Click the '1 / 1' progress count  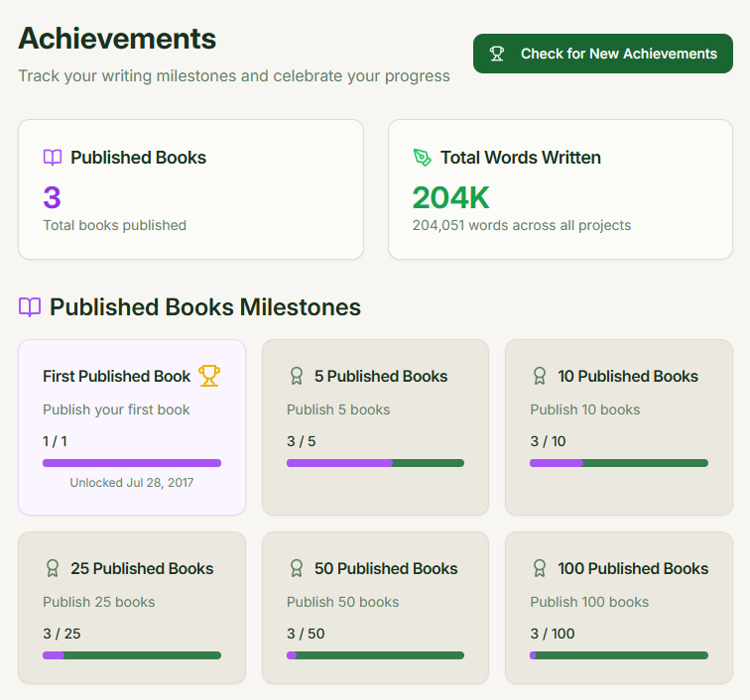55,441
